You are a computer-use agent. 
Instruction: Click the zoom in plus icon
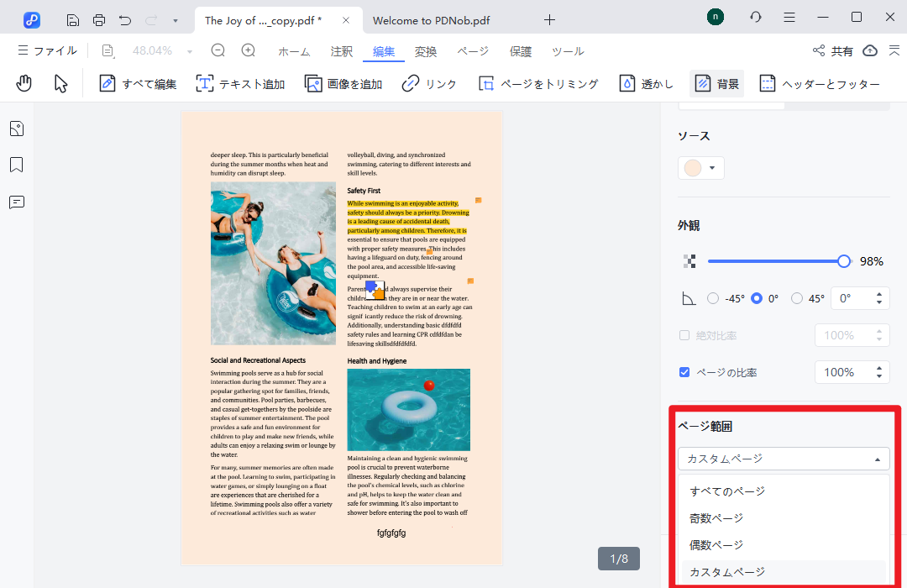(248, 50)
